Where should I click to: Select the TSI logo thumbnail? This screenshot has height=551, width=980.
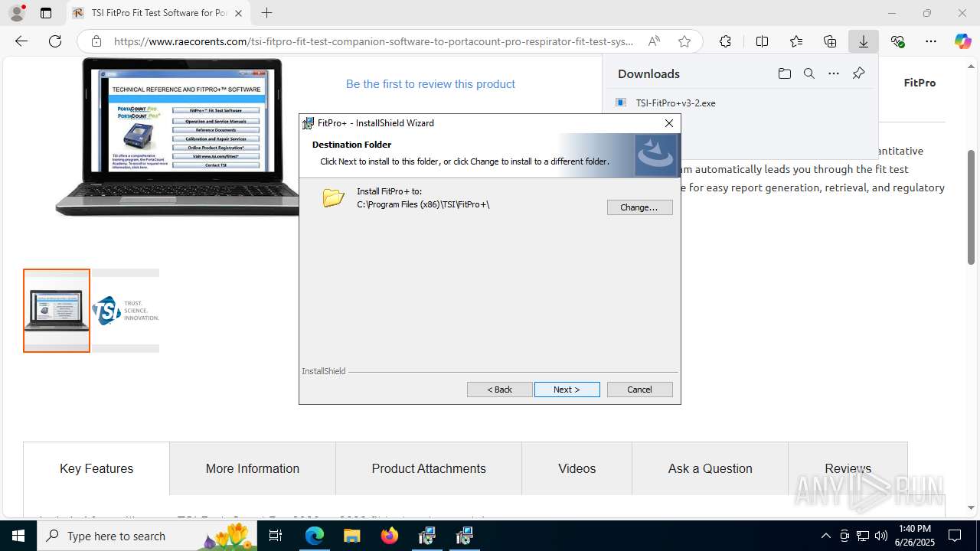[x=126, y=311]
